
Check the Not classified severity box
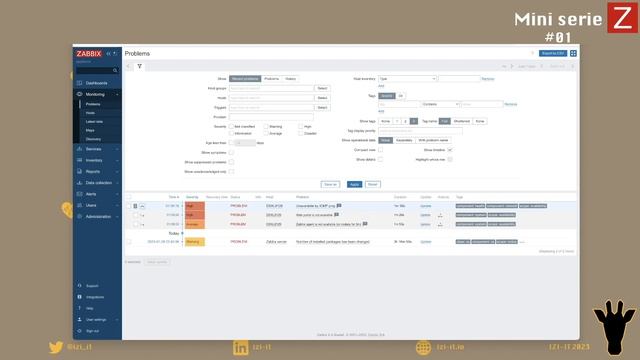tap(231, 127)
